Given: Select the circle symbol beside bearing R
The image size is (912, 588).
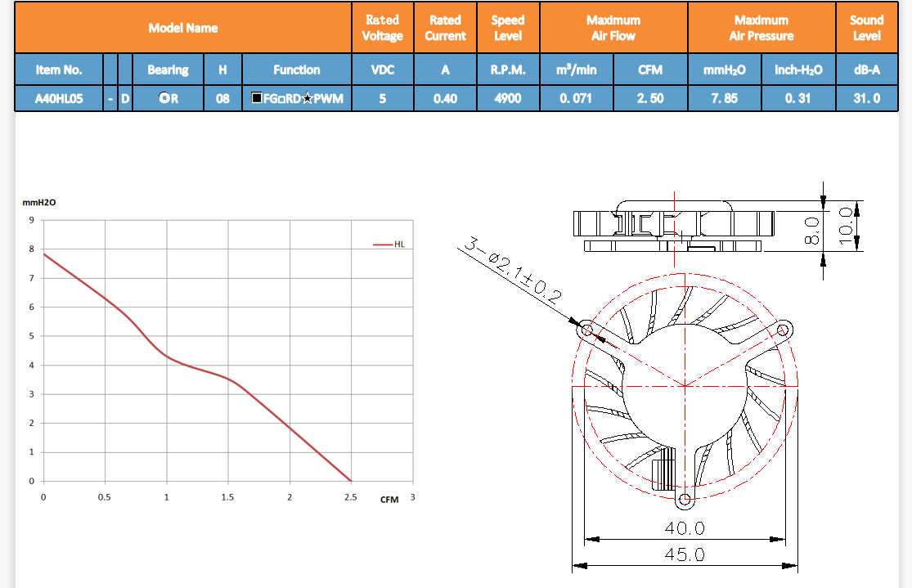Looking at the screenshot, I should click(x=164, y=99).
